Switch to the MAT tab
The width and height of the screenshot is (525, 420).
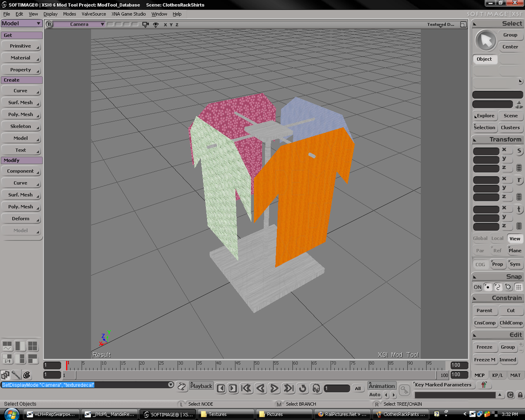(515, 375)
